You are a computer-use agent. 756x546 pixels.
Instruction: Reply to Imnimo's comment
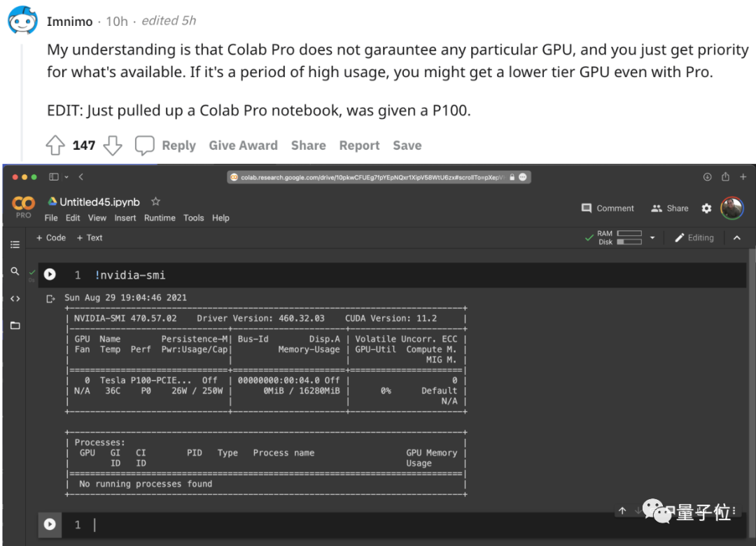click(x=178, y=145)
